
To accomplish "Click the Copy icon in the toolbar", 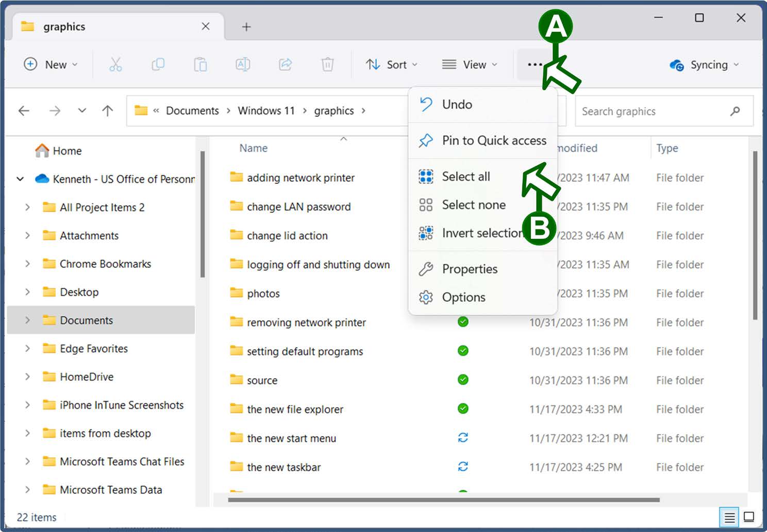I will point(158,64).
